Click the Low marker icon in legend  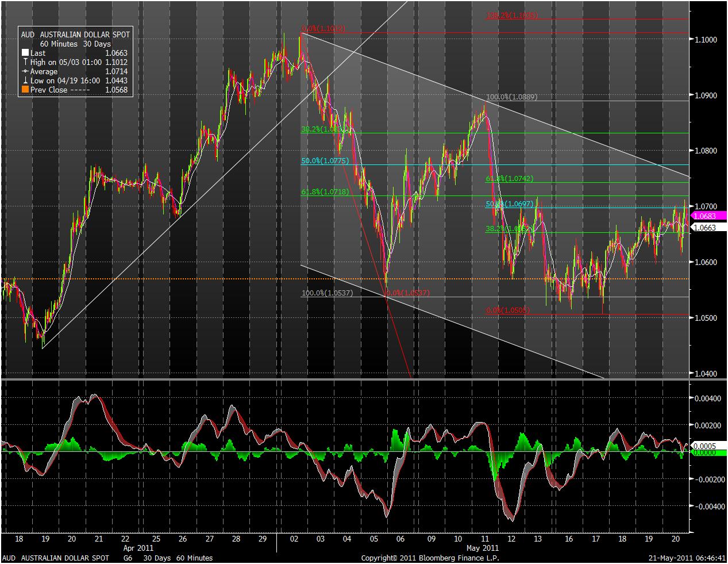pos(25,80)
